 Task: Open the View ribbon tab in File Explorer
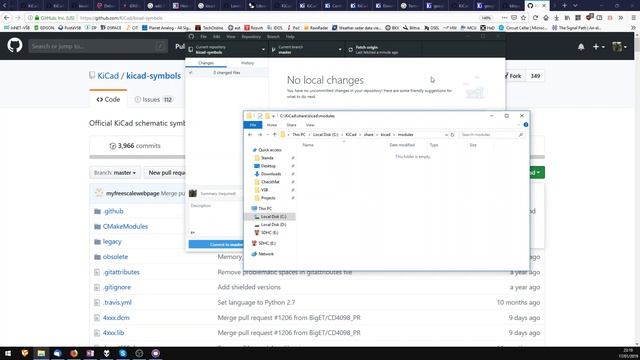pos(310,125)
